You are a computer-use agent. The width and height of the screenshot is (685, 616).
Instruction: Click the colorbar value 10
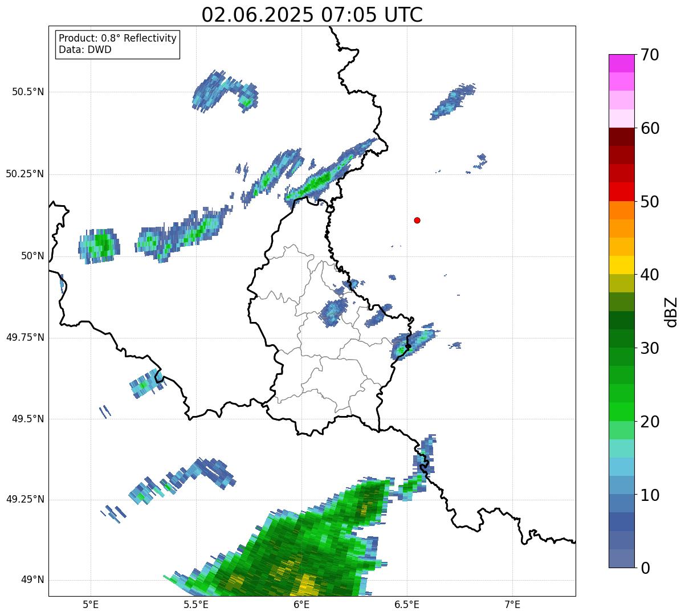click(650, 495)
